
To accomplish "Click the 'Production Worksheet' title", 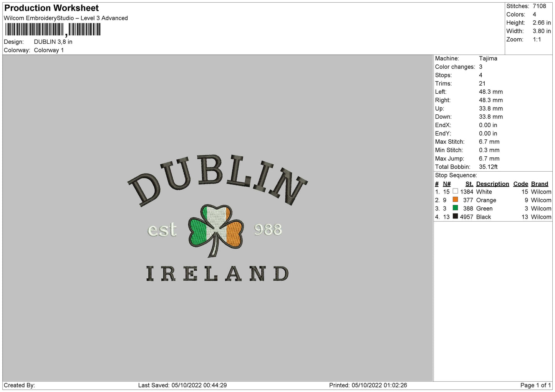I will (51, 8).
